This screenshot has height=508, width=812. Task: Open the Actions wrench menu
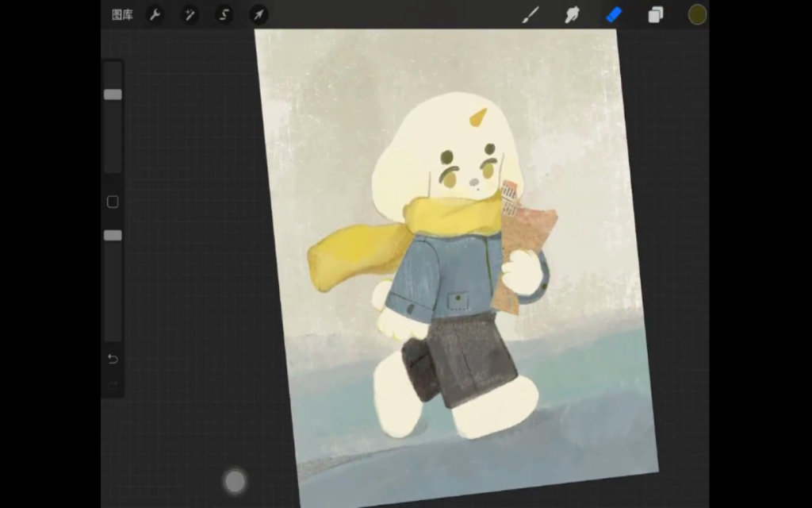click(155, 15)
